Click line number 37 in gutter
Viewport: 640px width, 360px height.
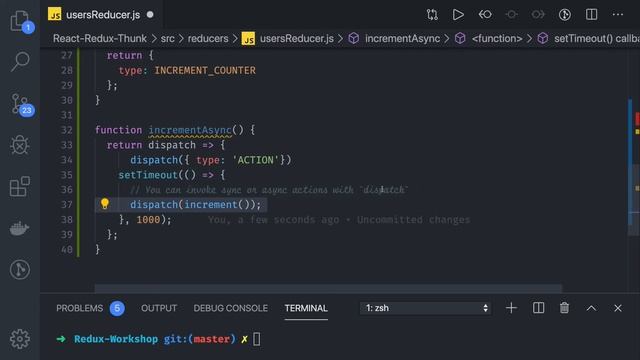pyautogui.click(x=67, y=204)
